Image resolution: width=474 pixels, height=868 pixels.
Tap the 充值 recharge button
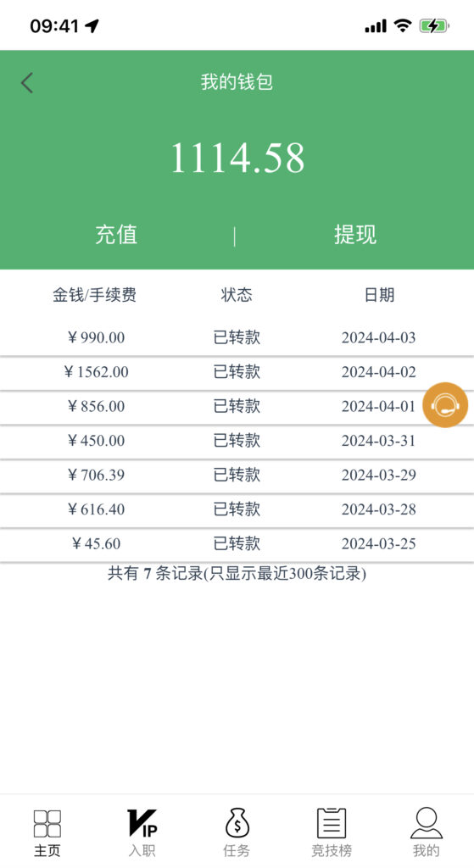click(x=116, y=235)
